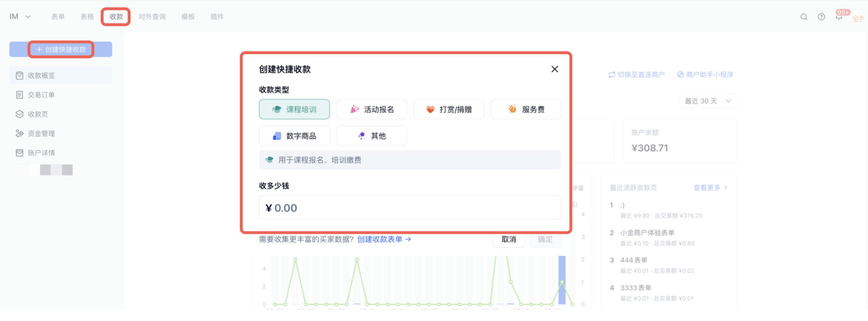
Task: Click the blue highlighted bar in chart
Action: (562, 280)
